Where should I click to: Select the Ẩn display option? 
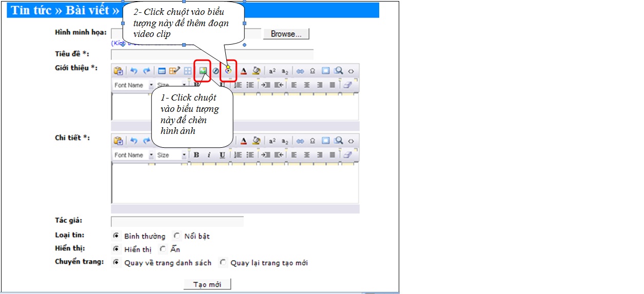tap(164, 249)
